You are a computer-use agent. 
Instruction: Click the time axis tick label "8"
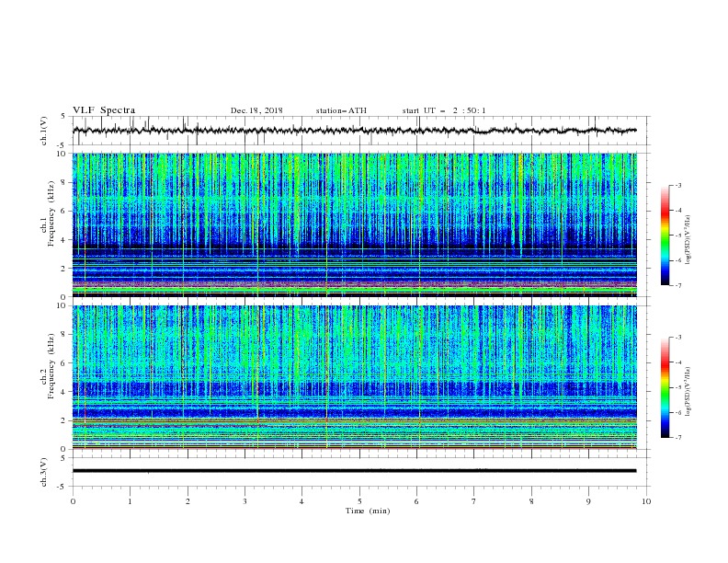click(x=531, y=501)
